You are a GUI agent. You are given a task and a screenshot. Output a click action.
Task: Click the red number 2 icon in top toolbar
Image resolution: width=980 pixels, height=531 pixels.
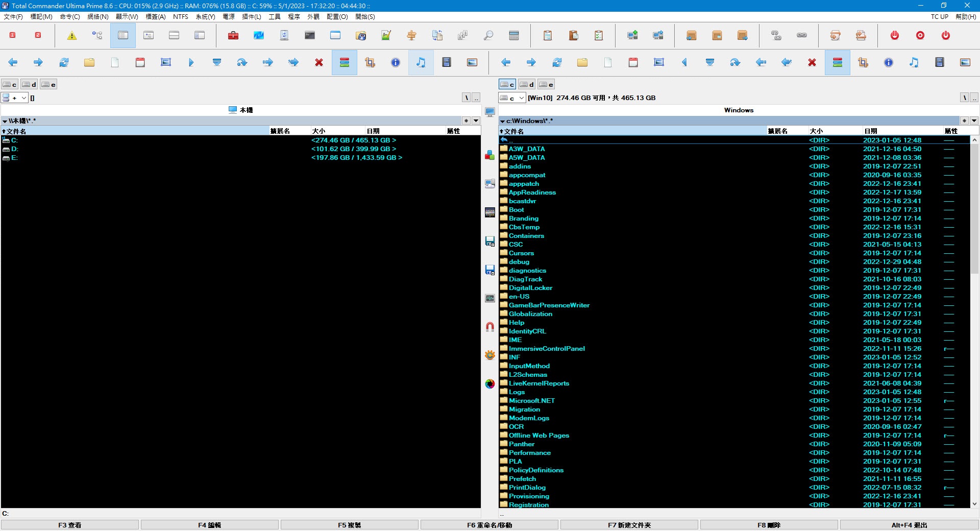[x=38, y=35]
